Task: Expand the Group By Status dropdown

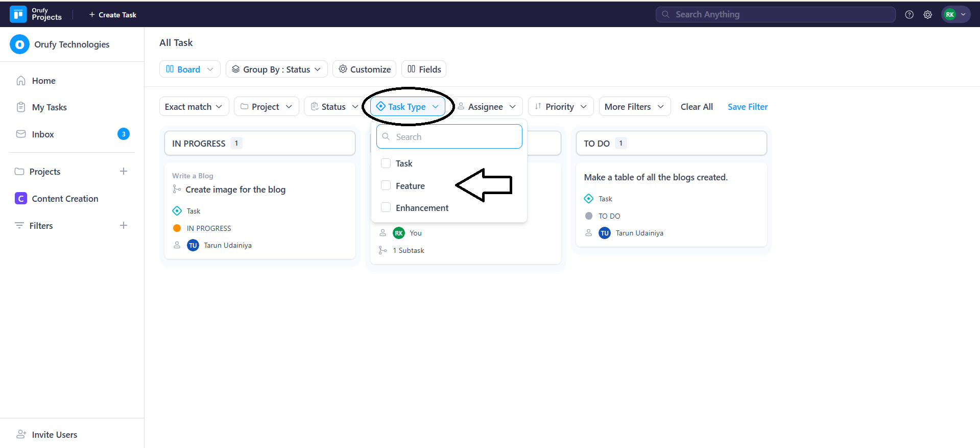Action: 276,69
